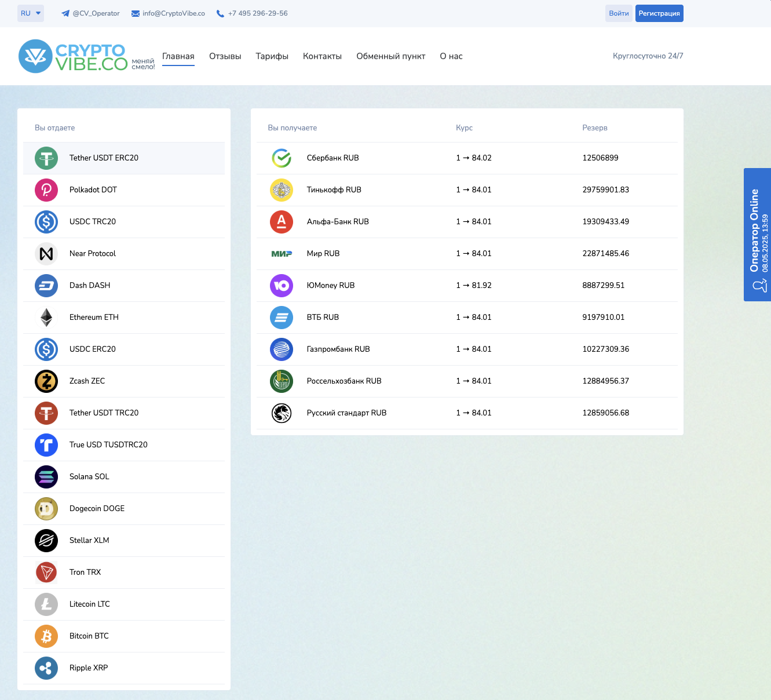Image resolution: width=771 pixels, height=700 pixels.
Task: Click the Bitcoin BTC label
Action: (x=89, y=636)
